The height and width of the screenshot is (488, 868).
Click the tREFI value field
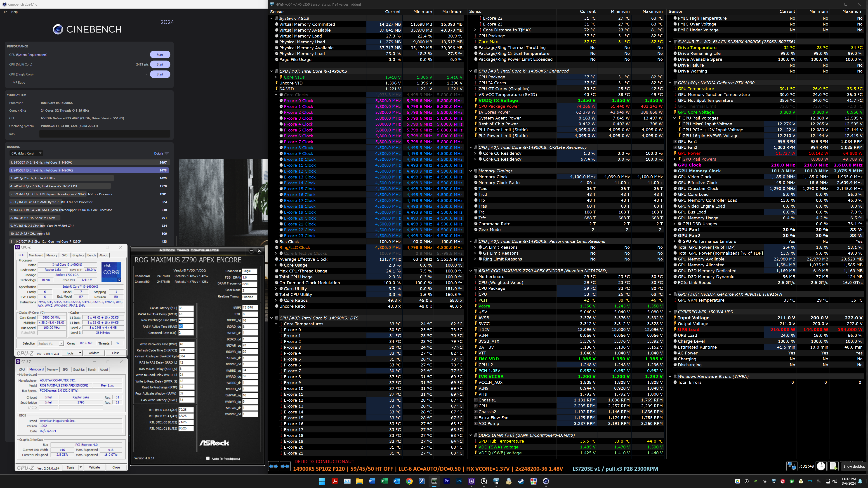click(250, 307)
